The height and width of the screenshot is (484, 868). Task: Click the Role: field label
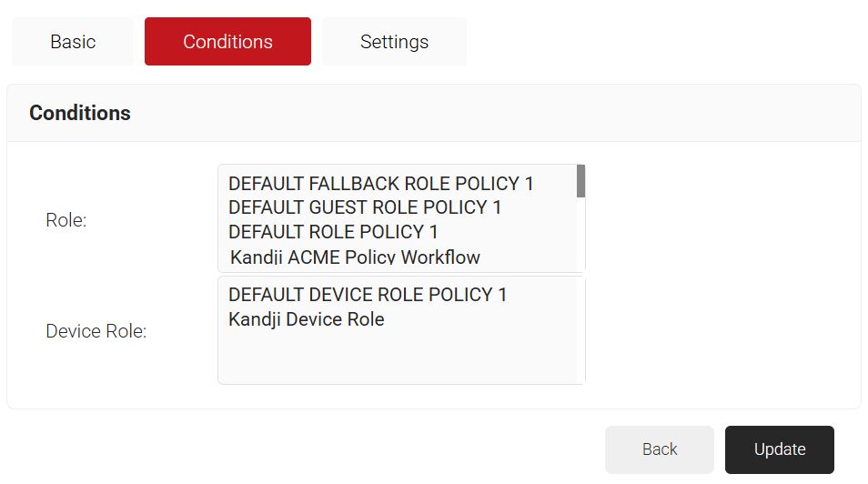tap(66, 220)
